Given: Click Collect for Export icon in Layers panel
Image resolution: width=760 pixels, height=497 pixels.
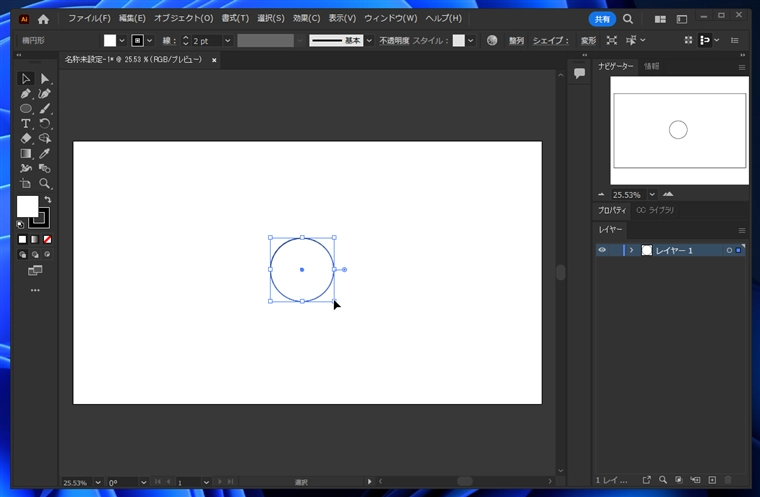Looking at the screenshot, I should pos(646,480).
